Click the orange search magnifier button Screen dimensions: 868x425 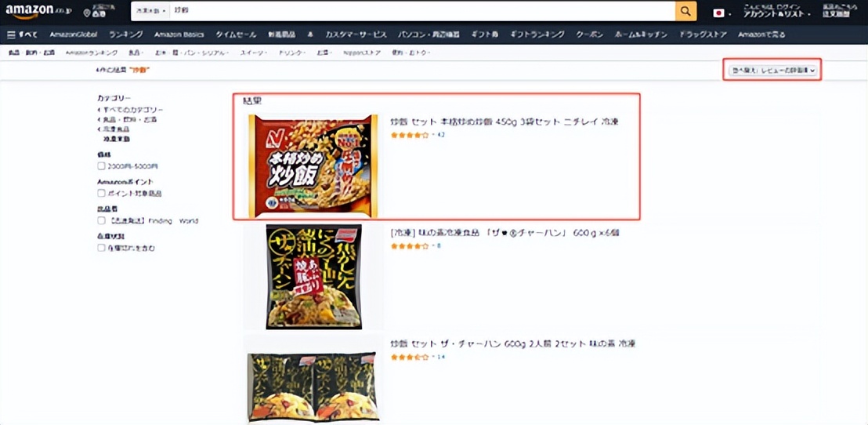(685, 11)
